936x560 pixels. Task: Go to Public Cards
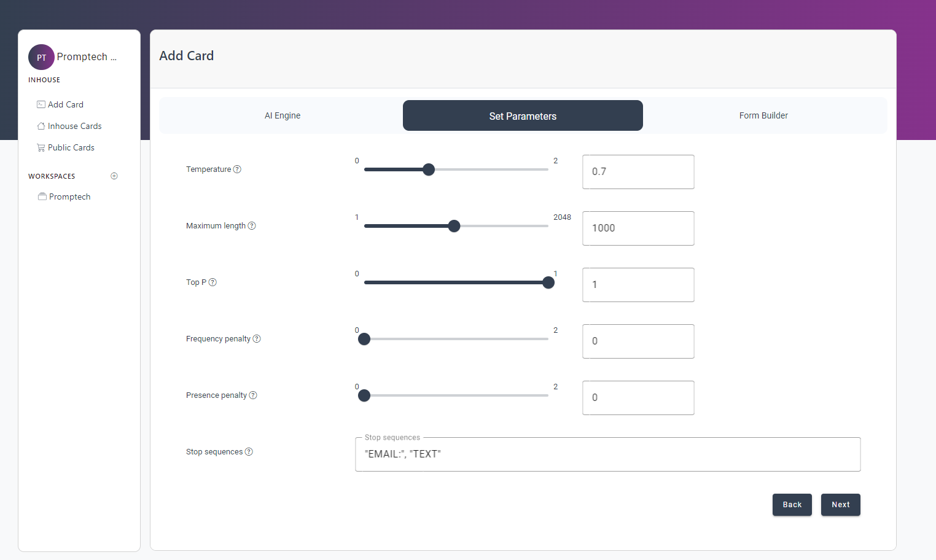(x=71, y=147)
